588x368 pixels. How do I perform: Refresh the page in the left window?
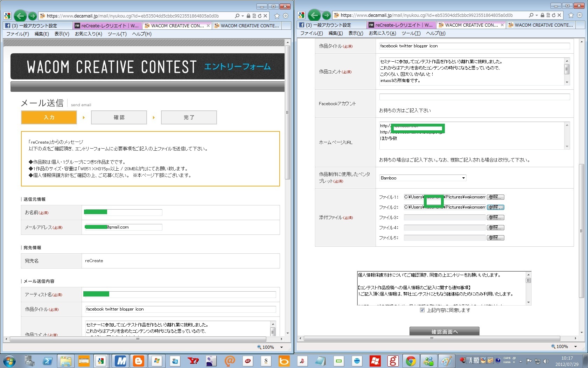tap(259, 16)
